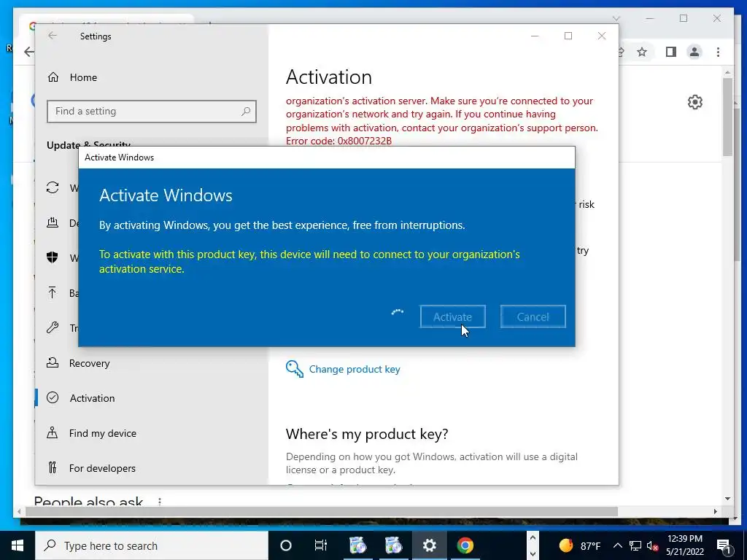Screen dimensions: 747x560
Task: Click the horizontal scrollbar right arrow
Action: (x=715, y=511)
